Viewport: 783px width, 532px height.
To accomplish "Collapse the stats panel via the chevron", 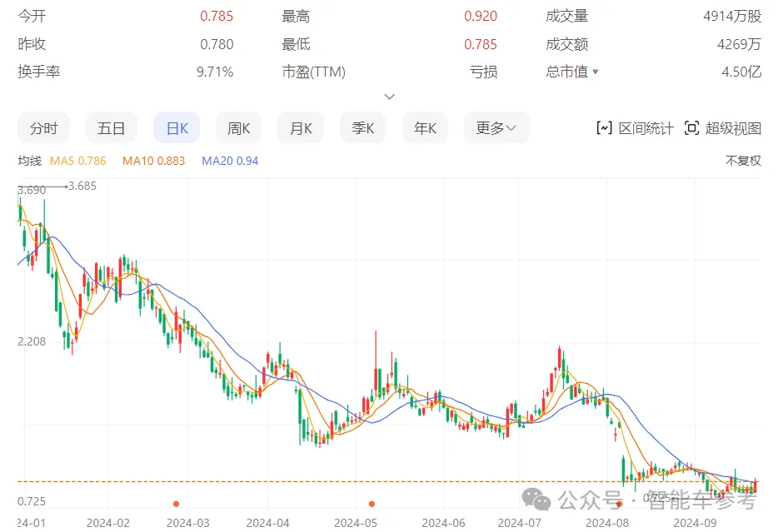I will pyautogui.click(x=389, y=97).
